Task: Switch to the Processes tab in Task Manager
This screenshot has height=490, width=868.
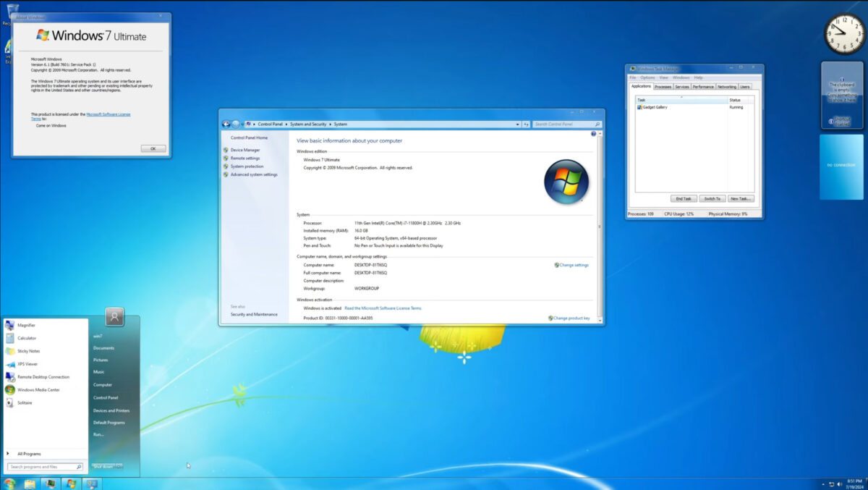Action: [x=663, y=86]
